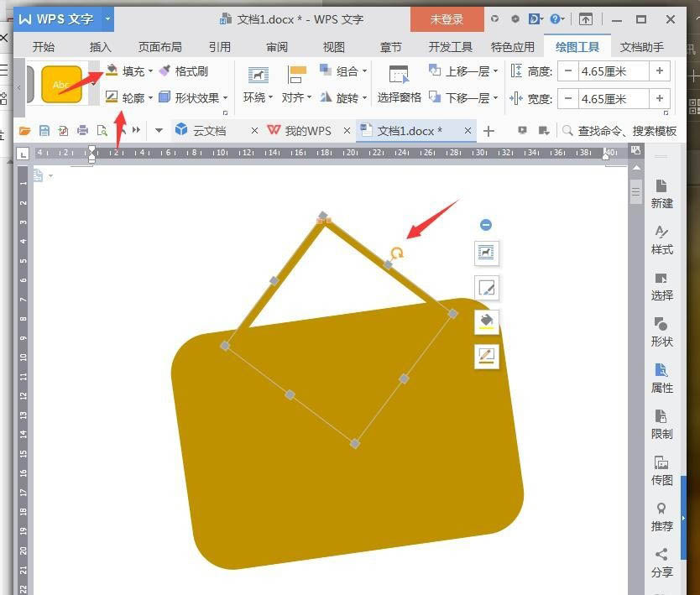Click 选择 in the right sidebar

pos(661,286)
